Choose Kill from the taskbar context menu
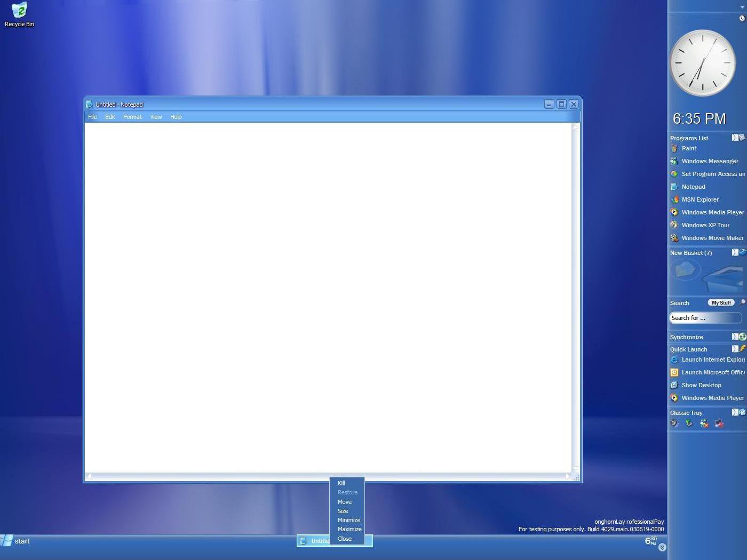The width and height of the screenshot is (747, 560). tap(341, 483)
